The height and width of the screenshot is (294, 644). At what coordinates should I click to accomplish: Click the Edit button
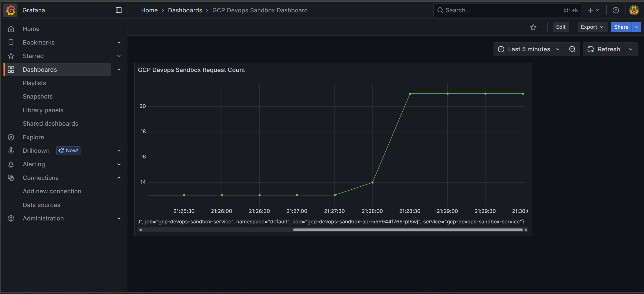click(561, 27)
